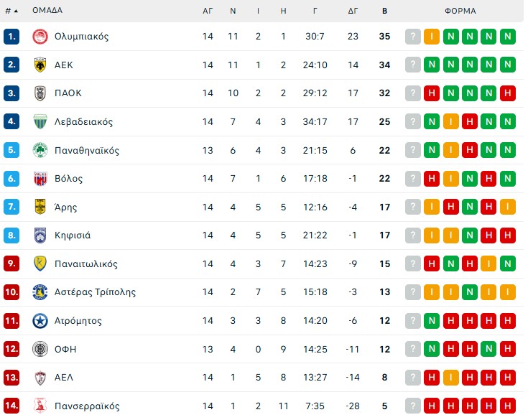The width and height of the screenshot is (528, 420).
Task: Open the Αστέρας Τρίπολης team page
Action: coord(95,292)
